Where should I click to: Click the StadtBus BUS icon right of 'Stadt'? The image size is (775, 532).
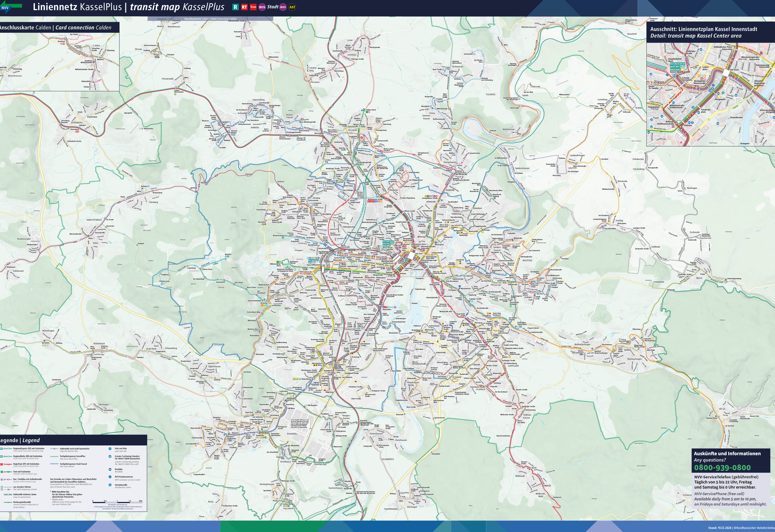(x=283, y=7)
